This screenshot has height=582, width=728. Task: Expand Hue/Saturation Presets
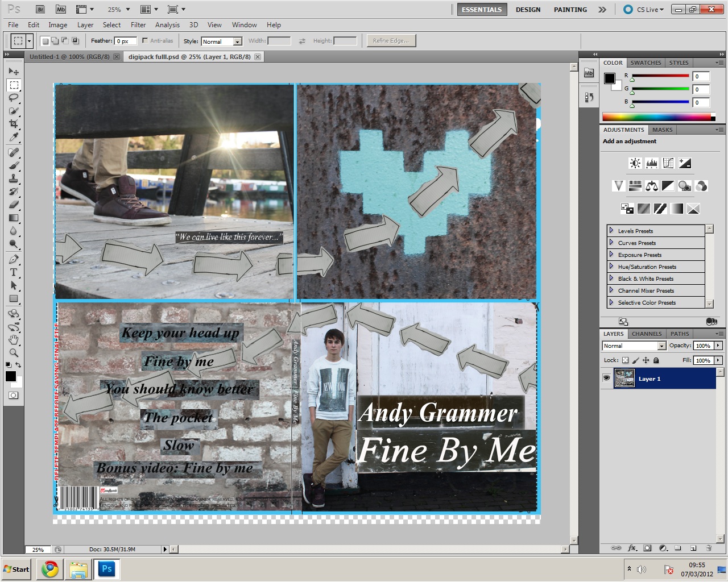coord(611,267)
